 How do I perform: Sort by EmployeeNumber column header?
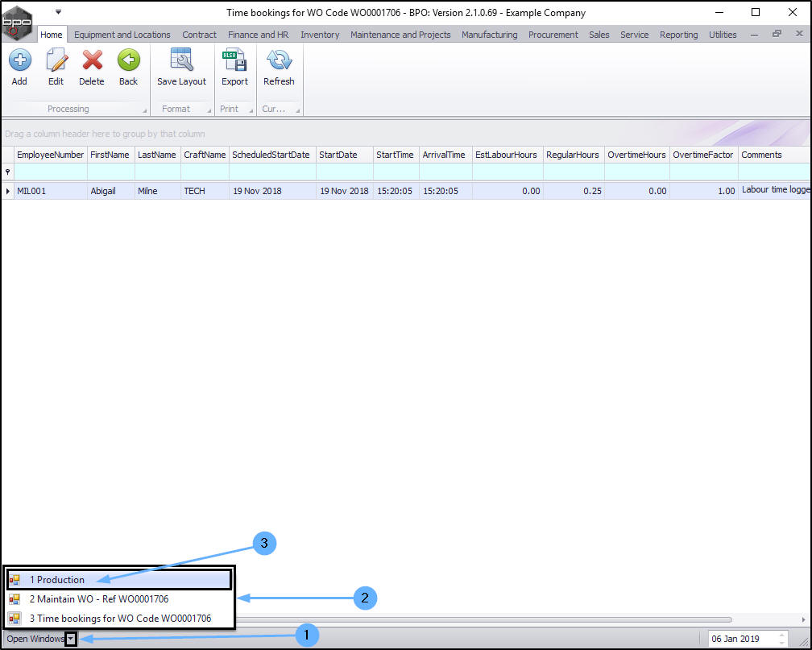point(50,155)
